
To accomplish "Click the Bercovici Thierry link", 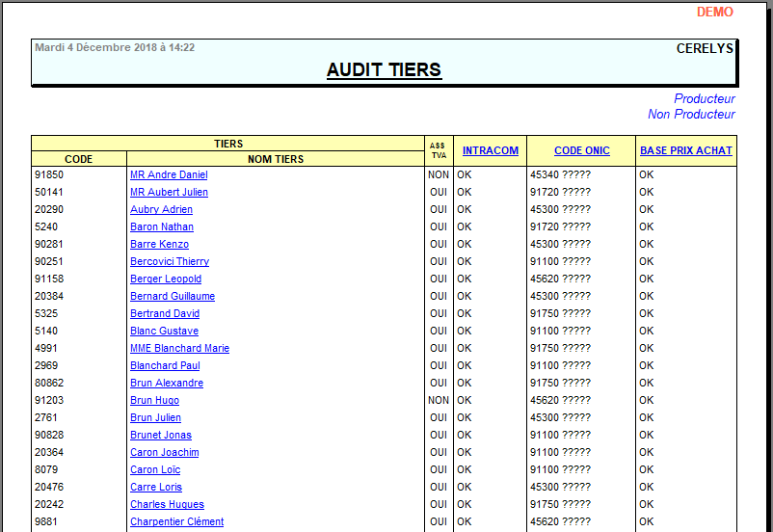I will click(170, 262).
